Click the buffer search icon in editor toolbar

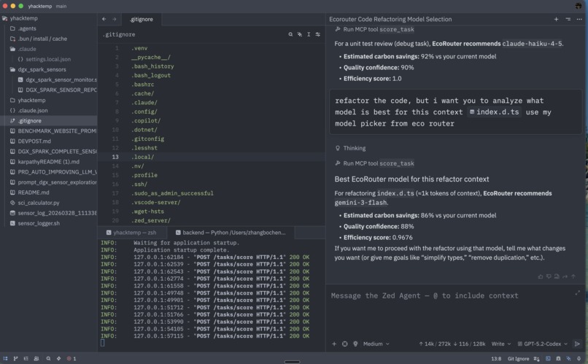click(x=290, y=34)
